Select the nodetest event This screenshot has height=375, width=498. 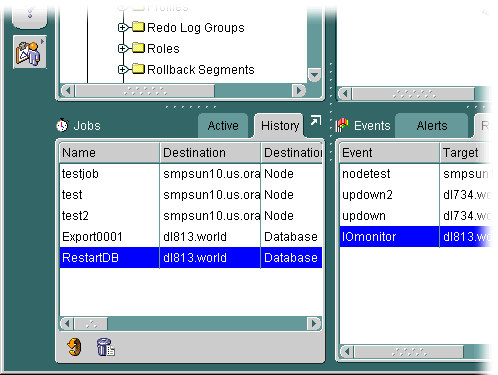click(416, 174)
